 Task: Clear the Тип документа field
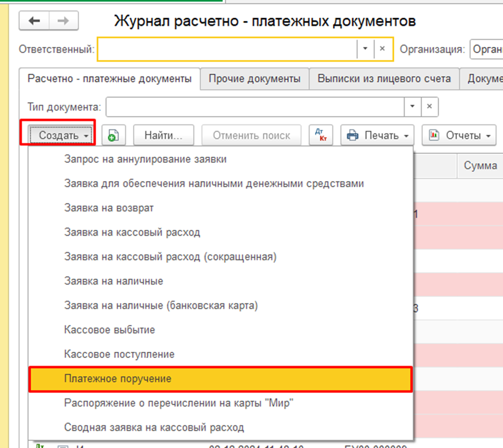pos(429,107)
